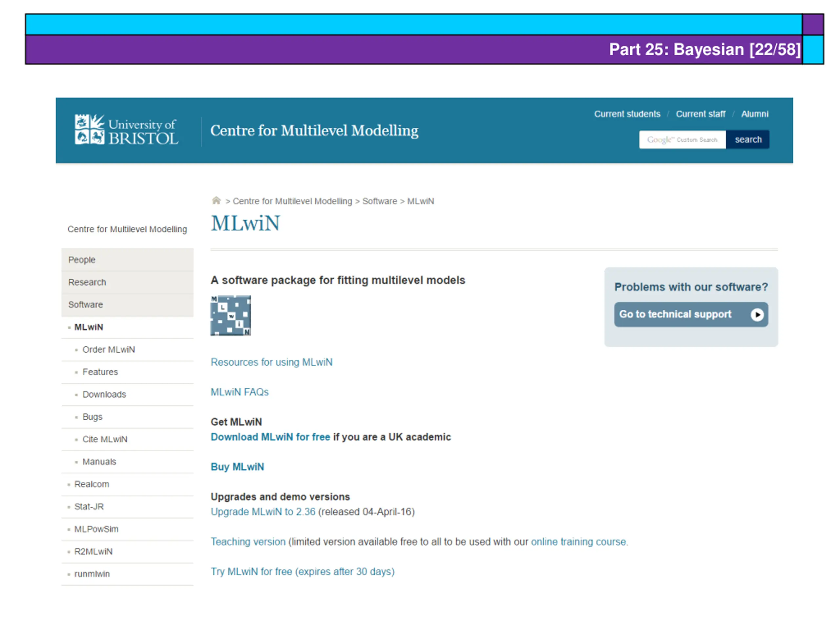Open MLwiN FAQs link
840x630 pixels.
click(x=240, y=392)
